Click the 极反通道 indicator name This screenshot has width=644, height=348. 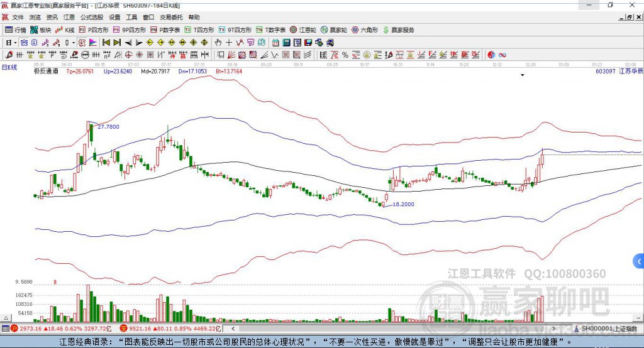(46, 71)
